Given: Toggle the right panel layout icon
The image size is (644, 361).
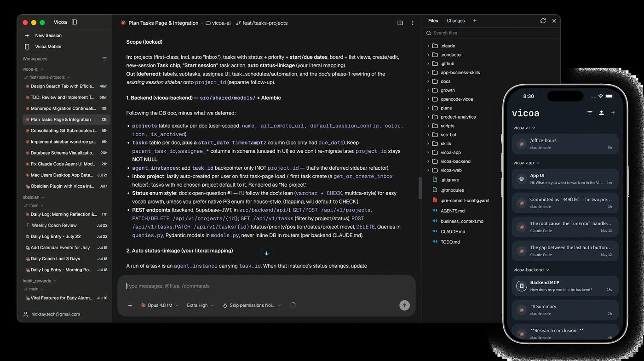Looking at the screenshot, I should tap(400, 23).
